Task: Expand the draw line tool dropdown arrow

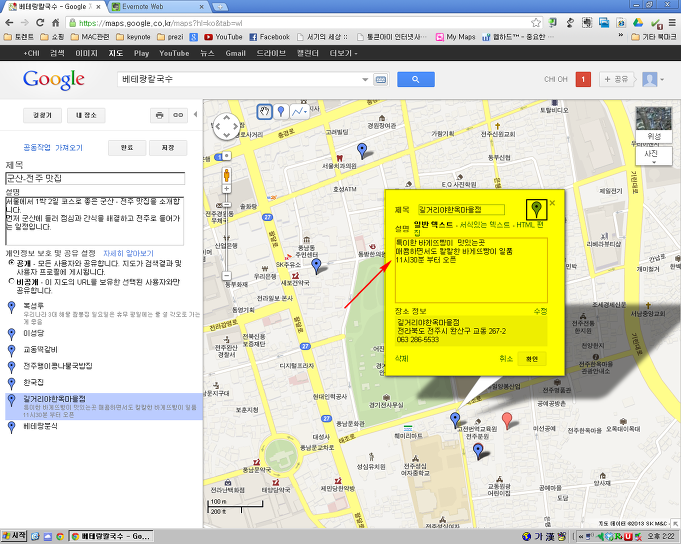Action: pos(306,112)
